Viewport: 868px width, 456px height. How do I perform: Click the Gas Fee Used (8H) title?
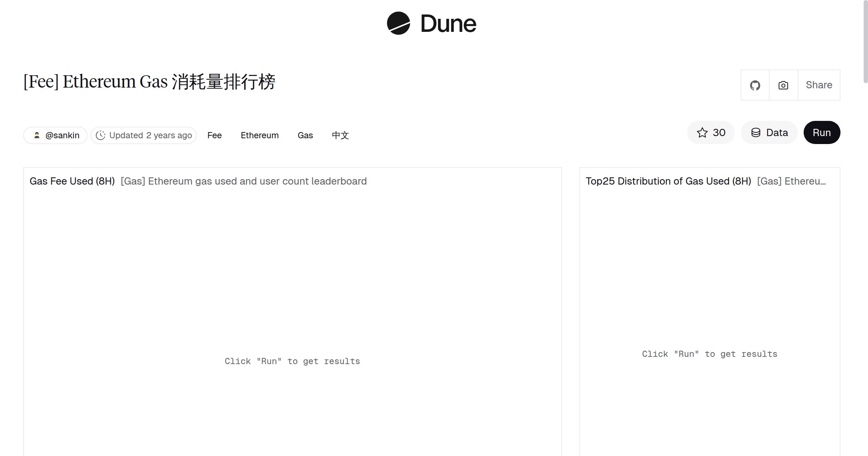(x=73, y=181)
